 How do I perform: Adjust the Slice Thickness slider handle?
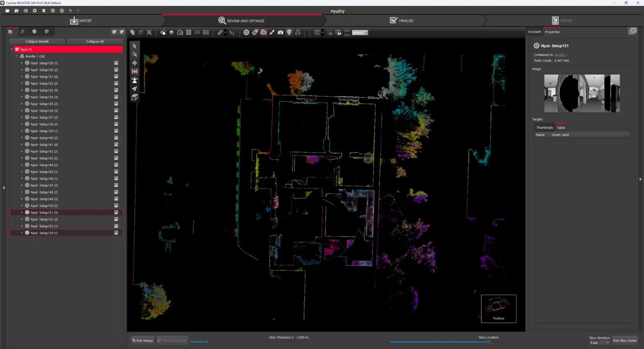[207, 342]
